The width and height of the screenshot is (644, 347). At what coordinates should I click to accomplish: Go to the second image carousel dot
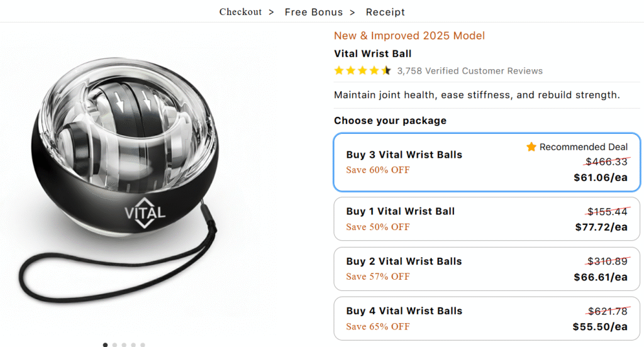point(114,344)
